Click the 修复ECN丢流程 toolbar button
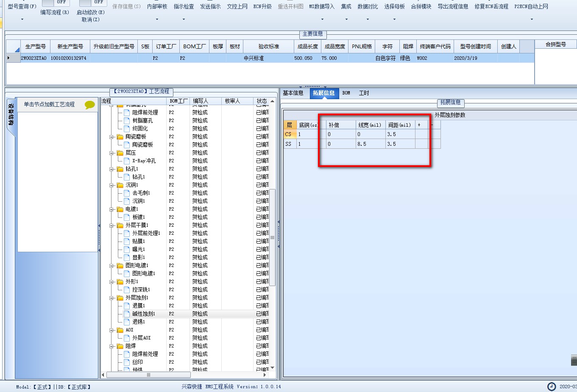The image size is (577, 392). point(491,6)
